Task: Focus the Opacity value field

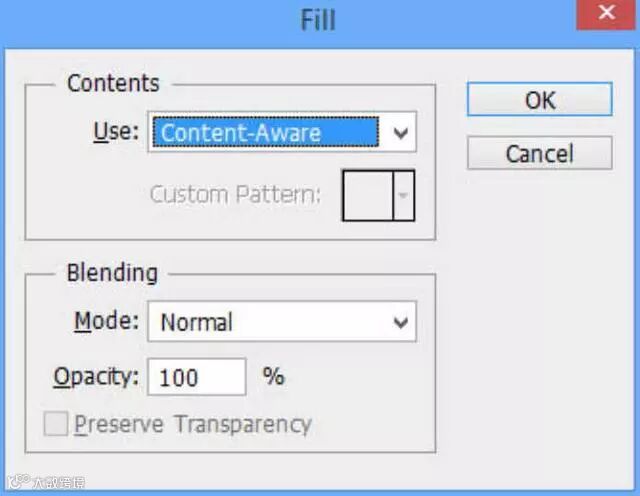Action: (x=196, y=377)
